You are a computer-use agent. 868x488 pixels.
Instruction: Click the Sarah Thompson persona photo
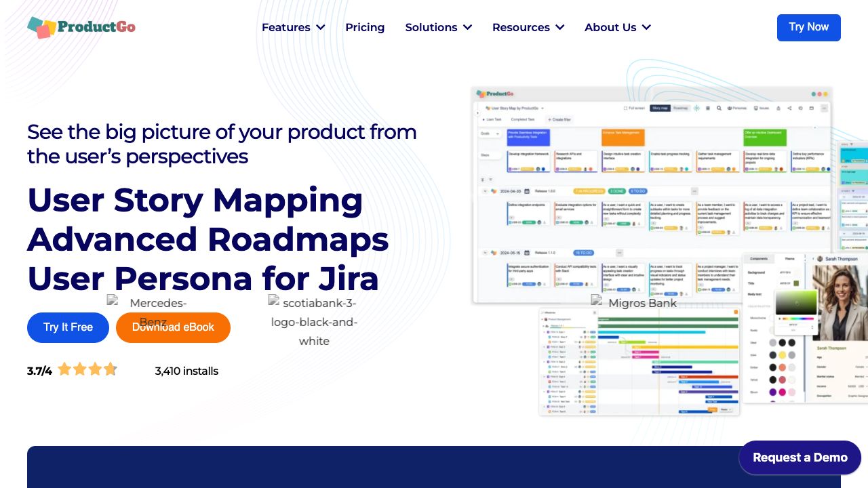(840, 302)
